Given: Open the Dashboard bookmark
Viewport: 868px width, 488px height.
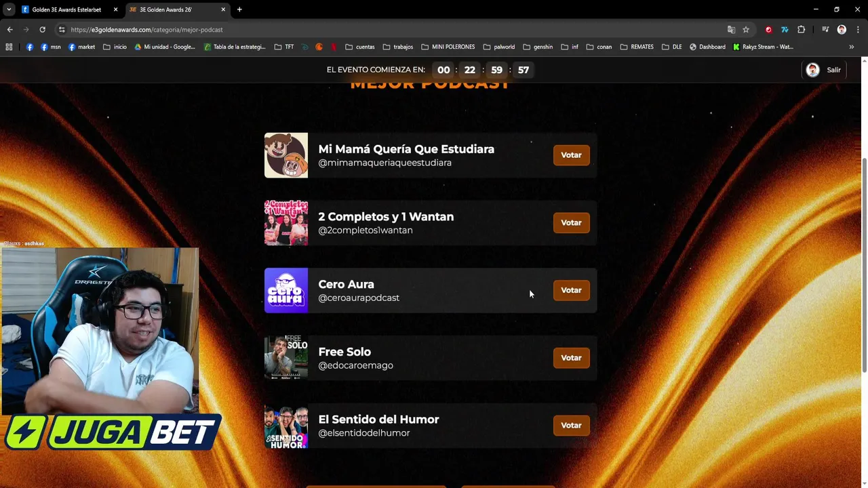Looking at the screenshot, I should (x=707, y=47).
